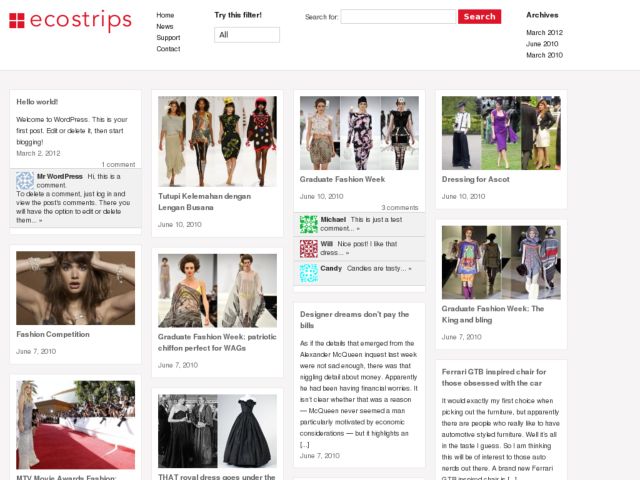Viewport: 640px width, 480px height.
Task: Open June 2010 archive
Action: (x=542, y=44)
